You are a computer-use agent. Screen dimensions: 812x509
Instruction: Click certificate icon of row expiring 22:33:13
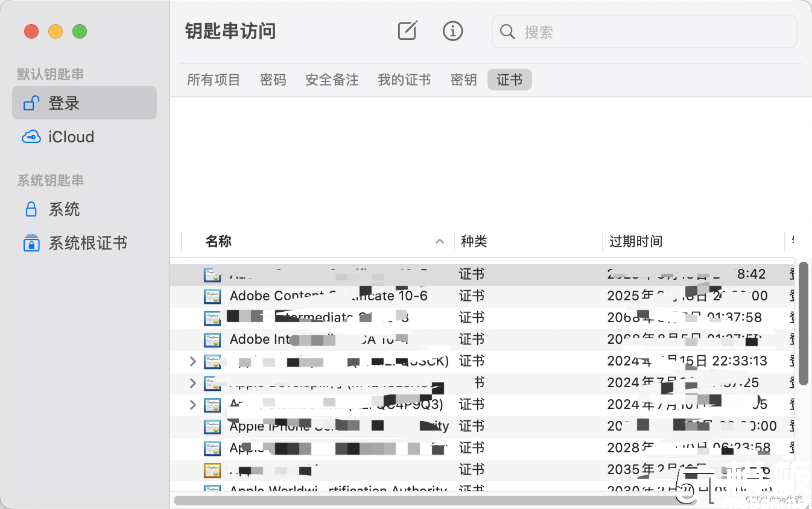pos(212,361)
